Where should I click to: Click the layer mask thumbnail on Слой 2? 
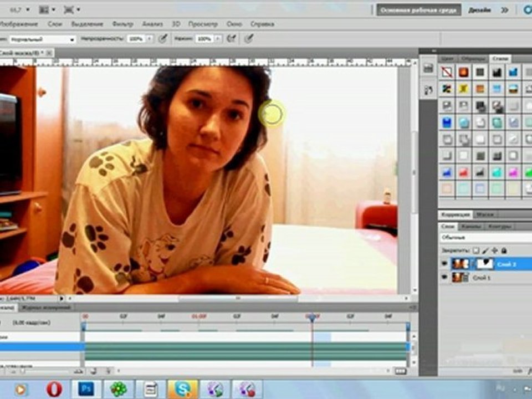pos(484,264)
